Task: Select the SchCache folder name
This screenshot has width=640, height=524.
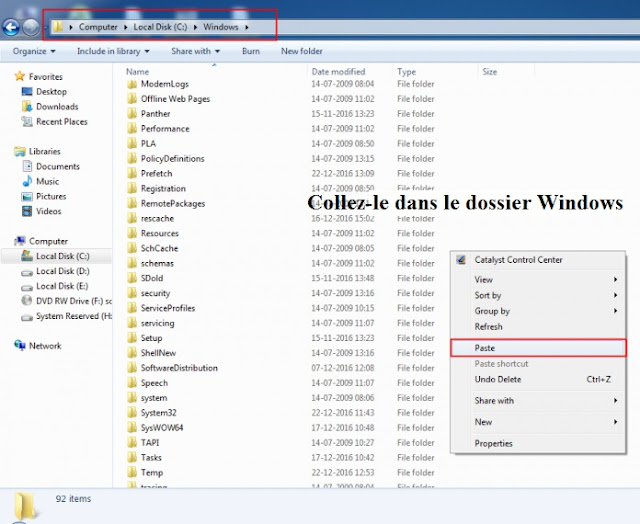Action: pyautogui.click(x=159, y=248)
